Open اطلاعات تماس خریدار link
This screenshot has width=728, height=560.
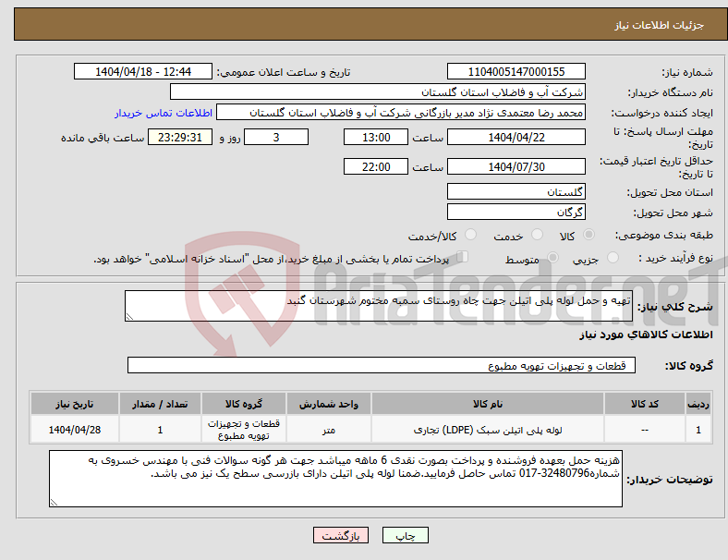164,113
